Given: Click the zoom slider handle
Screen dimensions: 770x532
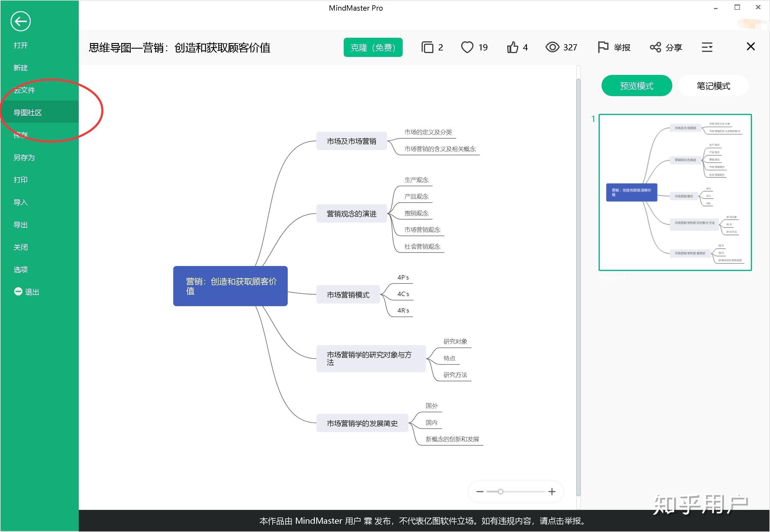Looking at the screenshot, I should click(x=501, y=491).
